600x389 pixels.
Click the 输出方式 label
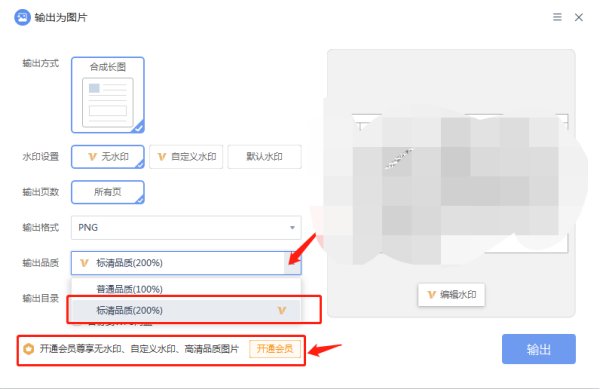[41, 63]
